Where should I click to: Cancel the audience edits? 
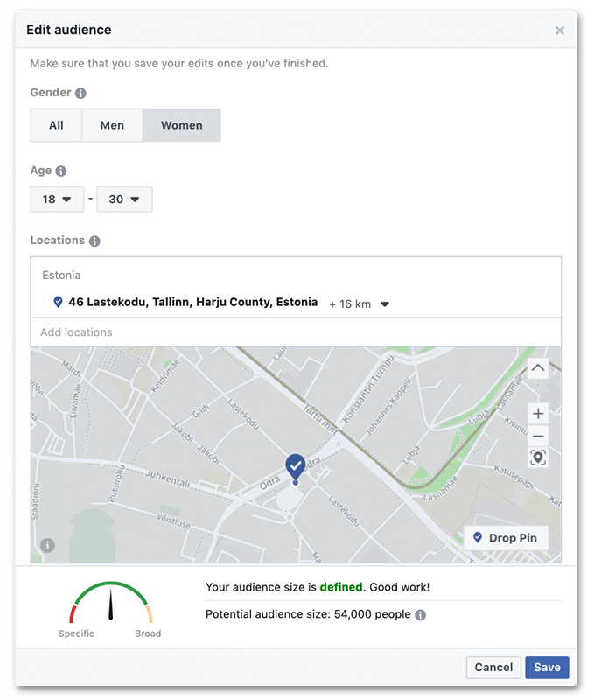493,668
